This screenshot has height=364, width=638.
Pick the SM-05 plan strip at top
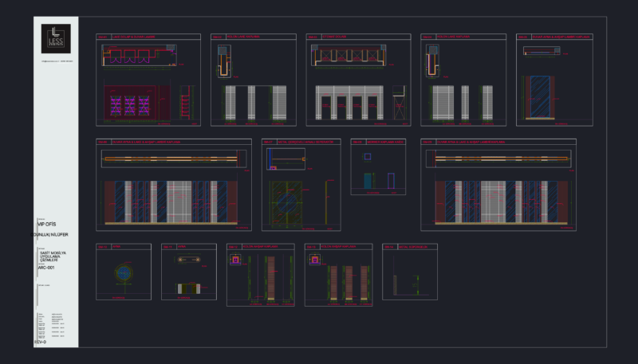point(542,51)
